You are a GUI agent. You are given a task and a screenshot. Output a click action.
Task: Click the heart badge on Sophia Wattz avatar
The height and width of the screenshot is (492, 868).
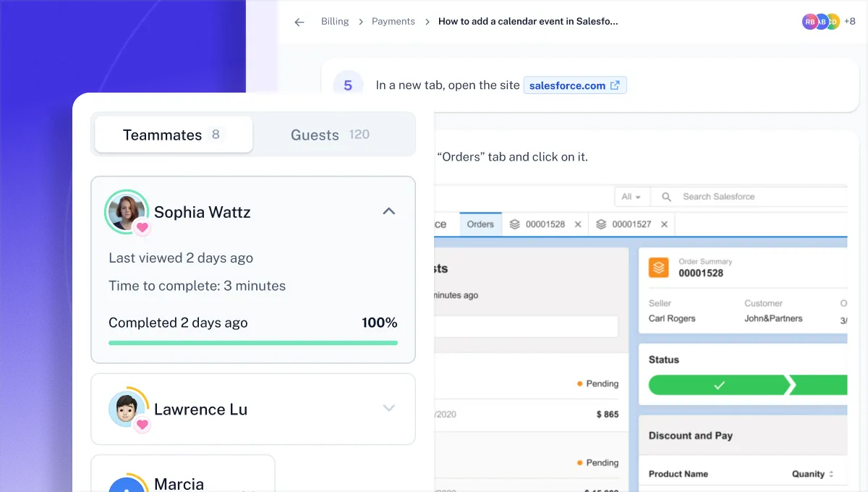tap(142, 227)
